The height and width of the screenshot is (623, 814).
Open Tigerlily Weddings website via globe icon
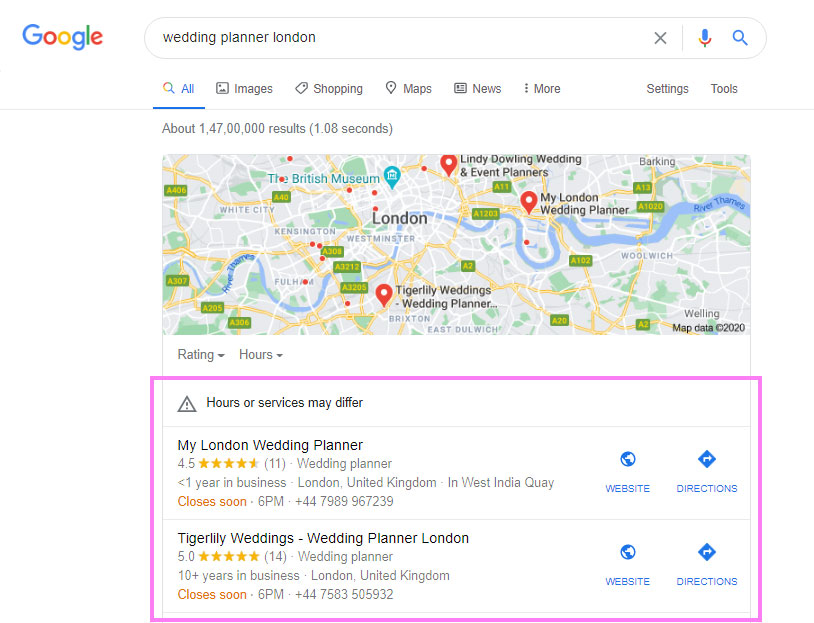pos(627,551)
